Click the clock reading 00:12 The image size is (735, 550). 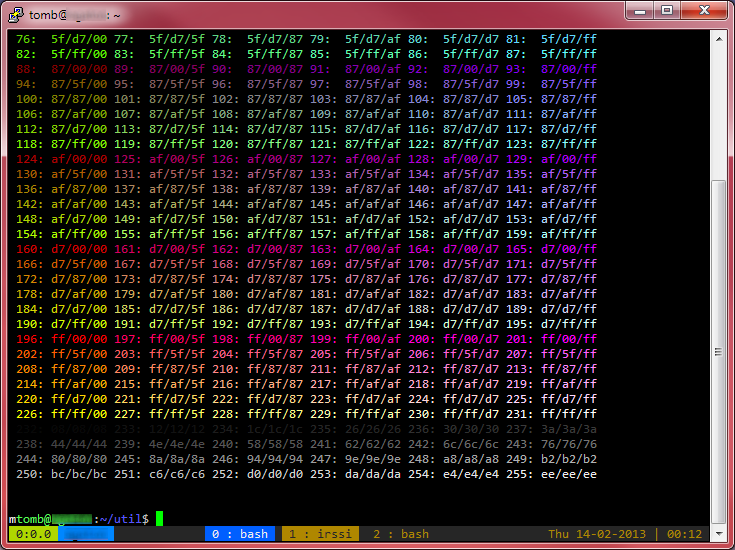pyautogui.click(x=684, y=534)
